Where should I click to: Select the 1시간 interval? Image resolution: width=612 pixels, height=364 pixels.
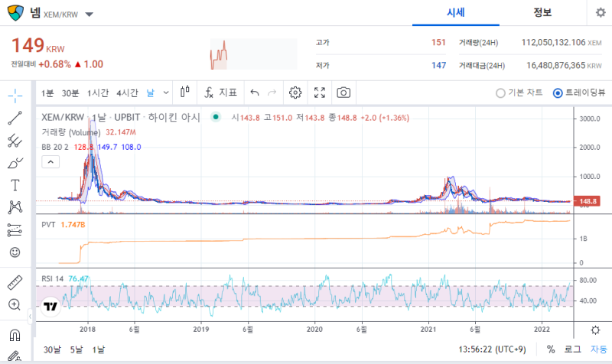98,93
